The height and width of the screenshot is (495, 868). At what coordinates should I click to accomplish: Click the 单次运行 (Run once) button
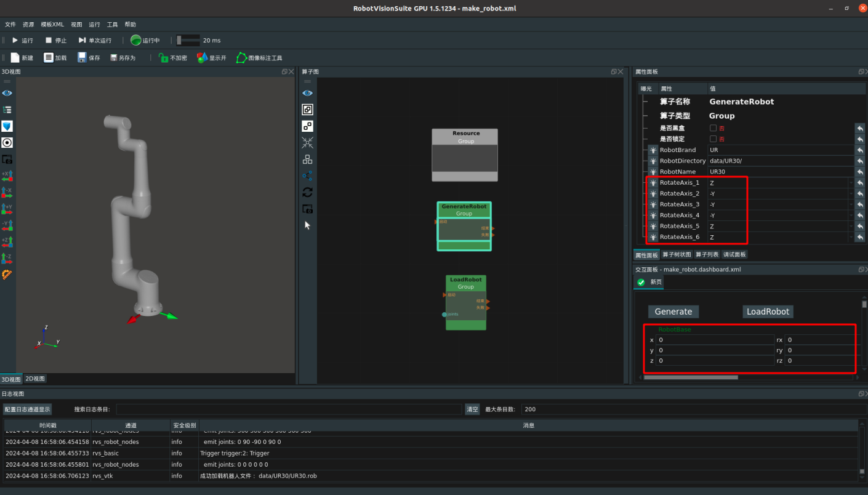pos(95,41)
